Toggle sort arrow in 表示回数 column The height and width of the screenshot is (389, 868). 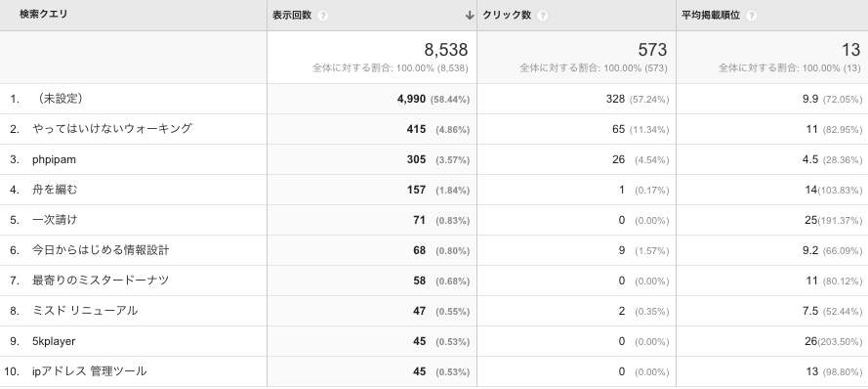(470, 16)
